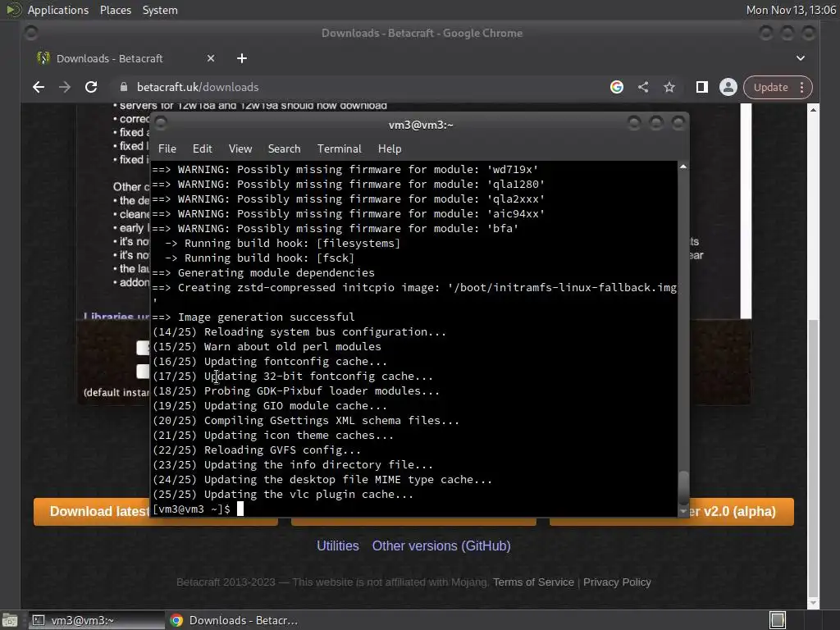
Task: Bookmark this page with star icon
Action: (669, 87)
